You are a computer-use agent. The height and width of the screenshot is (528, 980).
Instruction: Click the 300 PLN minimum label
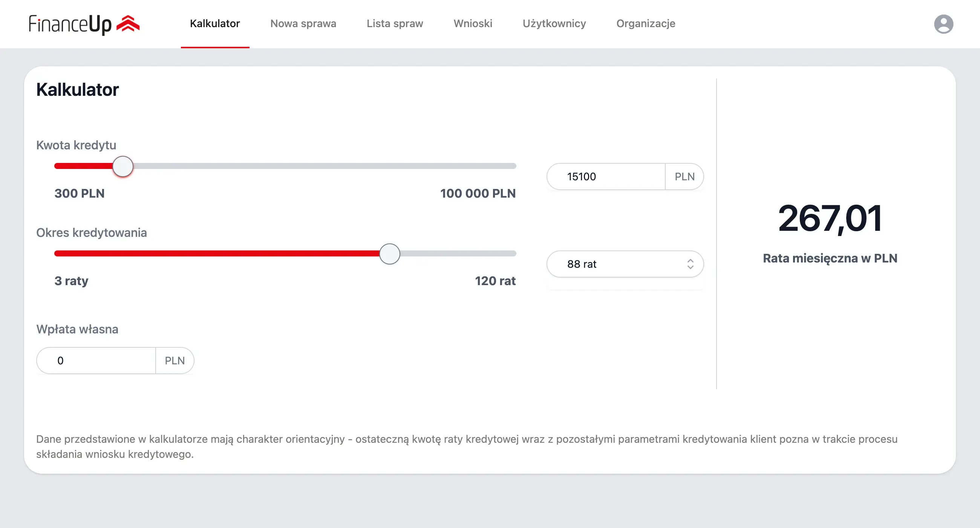point(80,193)
